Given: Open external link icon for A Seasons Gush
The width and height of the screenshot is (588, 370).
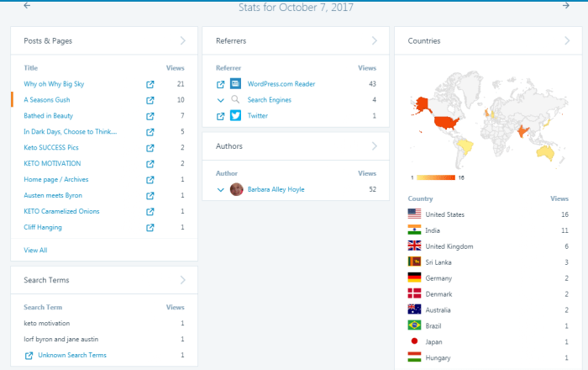Looking at the screenshot, I should (x=150, y=100).
